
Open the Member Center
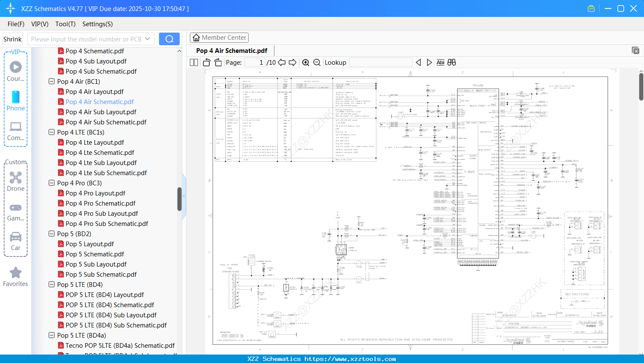coord(219,37)
